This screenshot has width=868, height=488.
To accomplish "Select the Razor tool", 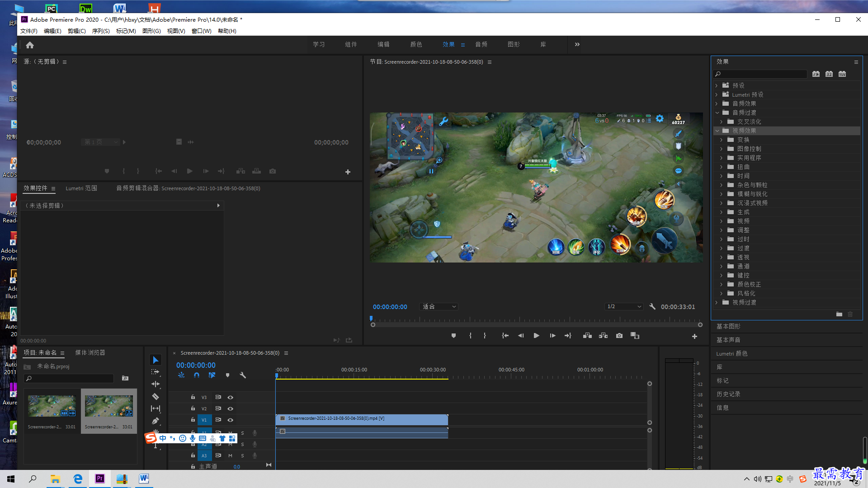I will tap(156, 396).
